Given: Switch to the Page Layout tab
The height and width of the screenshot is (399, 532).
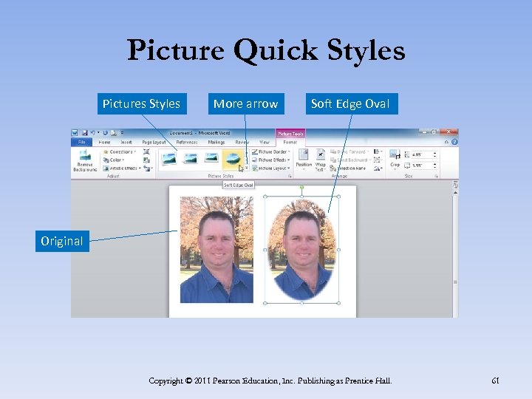Looking at the screenshot, I should pyautogui.click(x=154, y=142).
